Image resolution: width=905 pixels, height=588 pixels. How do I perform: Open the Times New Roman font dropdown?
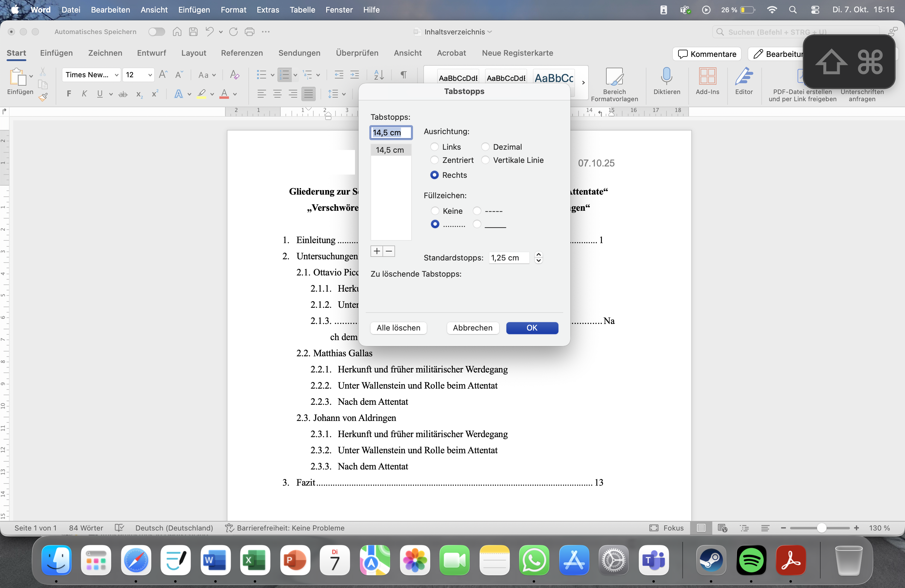click(x=91, y=75)
